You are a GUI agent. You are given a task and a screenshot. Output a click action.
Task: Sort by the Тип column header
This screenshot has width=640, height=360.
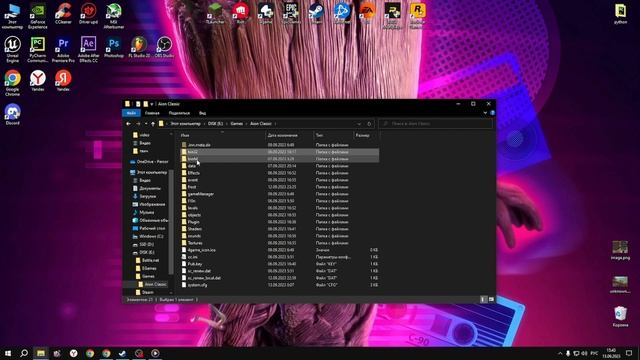tap(333, 135)
